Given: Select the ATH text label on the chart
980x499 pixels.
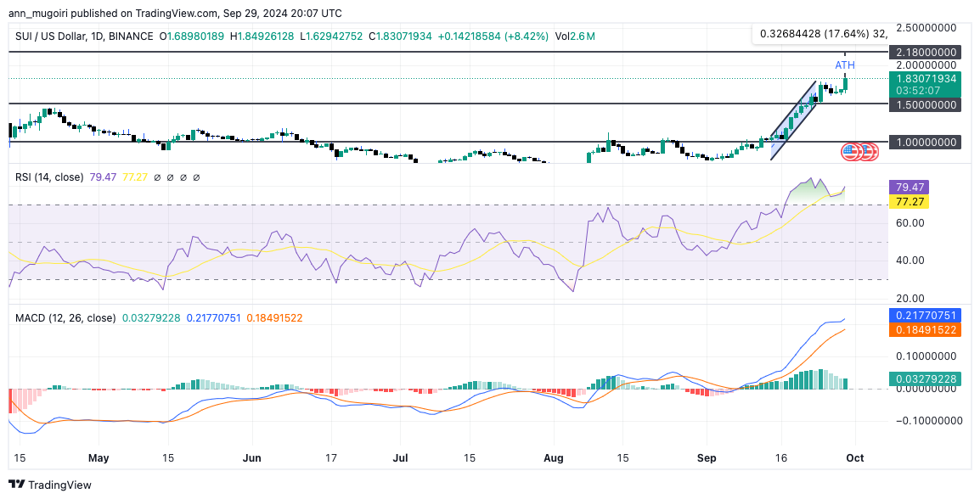Looking at the screenshot, I should tap(845, 65).
